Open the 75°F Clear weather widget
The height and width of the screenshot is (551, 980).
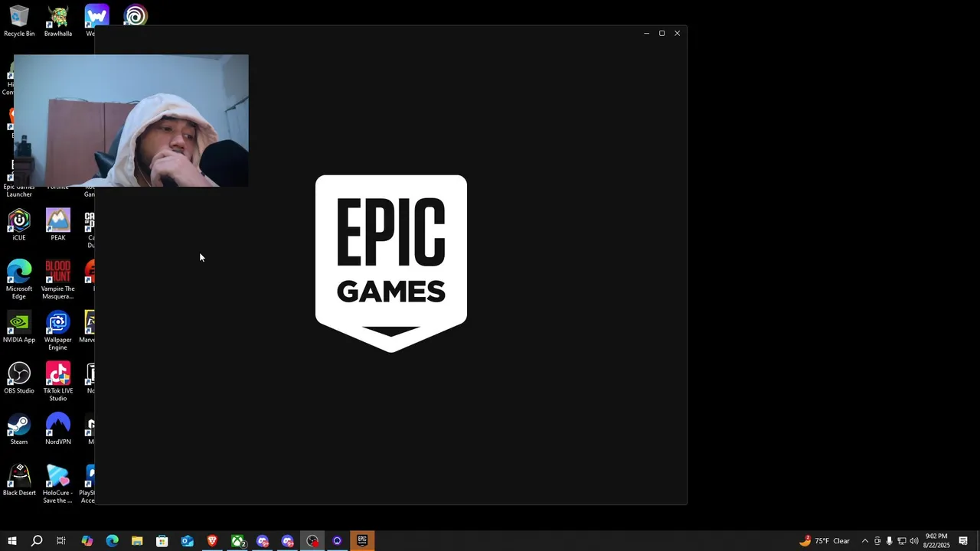pos(825,541)
